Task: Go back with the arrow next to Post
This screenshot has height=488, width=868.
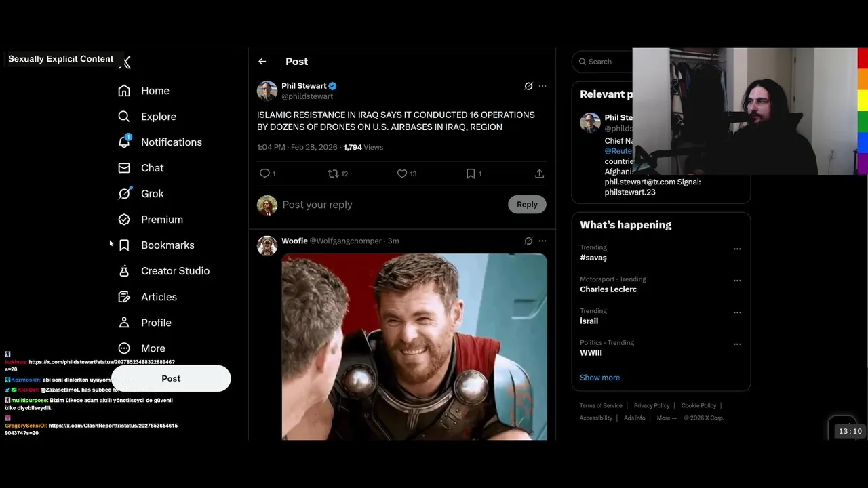Action: pyautogui.click(x=262, y=62)
